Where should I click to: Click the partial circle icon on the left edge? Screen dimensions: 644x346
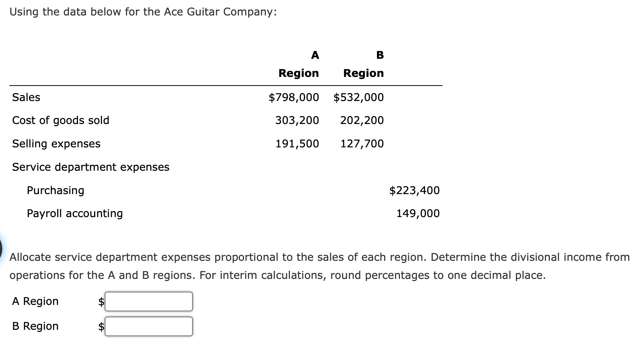(x=2, y=248)
